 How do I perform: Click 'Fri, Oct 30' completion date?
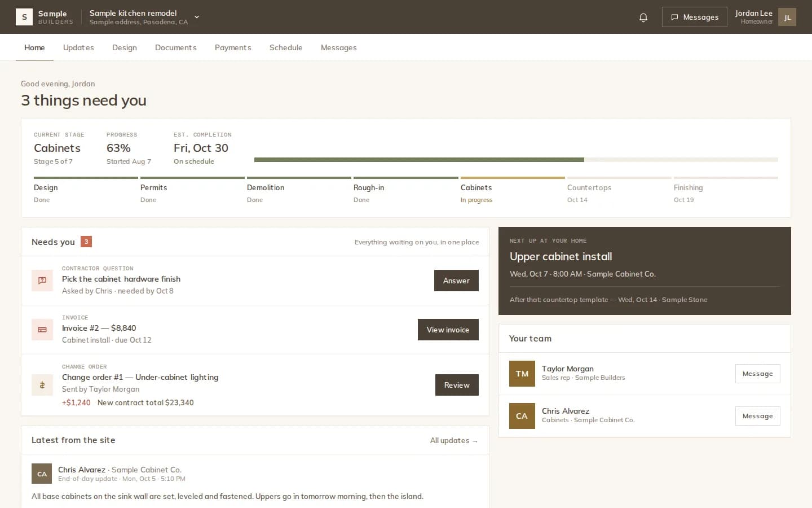pos(201,148)
